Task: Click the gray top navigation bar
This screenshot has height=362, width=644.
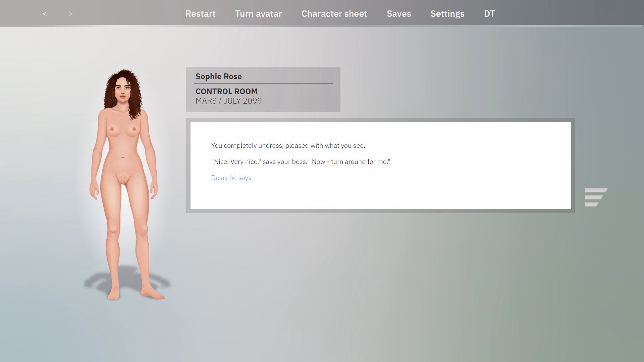Action: (x=322, y=13)
